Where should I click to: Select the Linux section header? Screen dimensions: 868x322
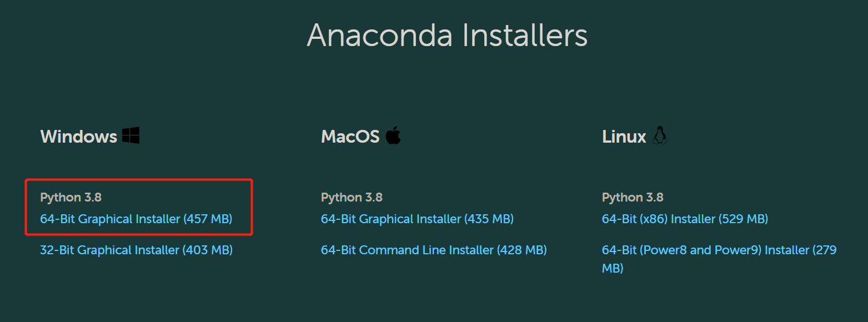tap(623, 136)
